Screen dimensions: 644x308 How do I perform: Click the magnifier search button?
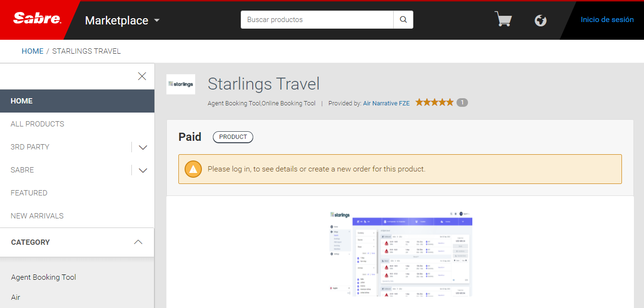click(x=403, y=20)
